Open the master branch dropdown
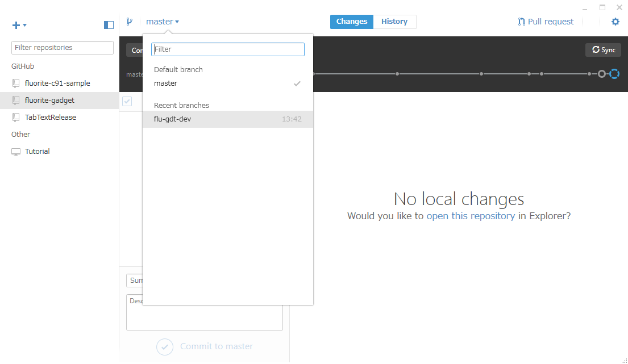628x364 pixels. click(163, 21)
